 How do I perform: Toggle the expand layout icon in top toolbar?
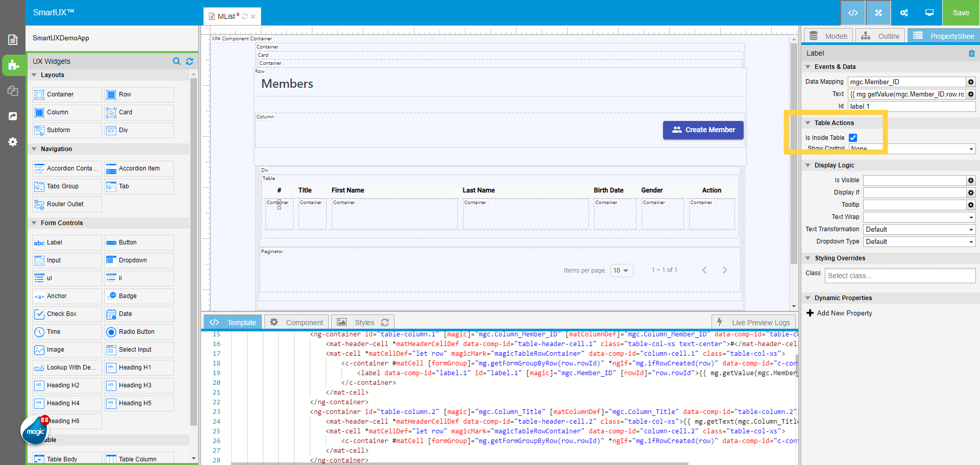point(878,13)
